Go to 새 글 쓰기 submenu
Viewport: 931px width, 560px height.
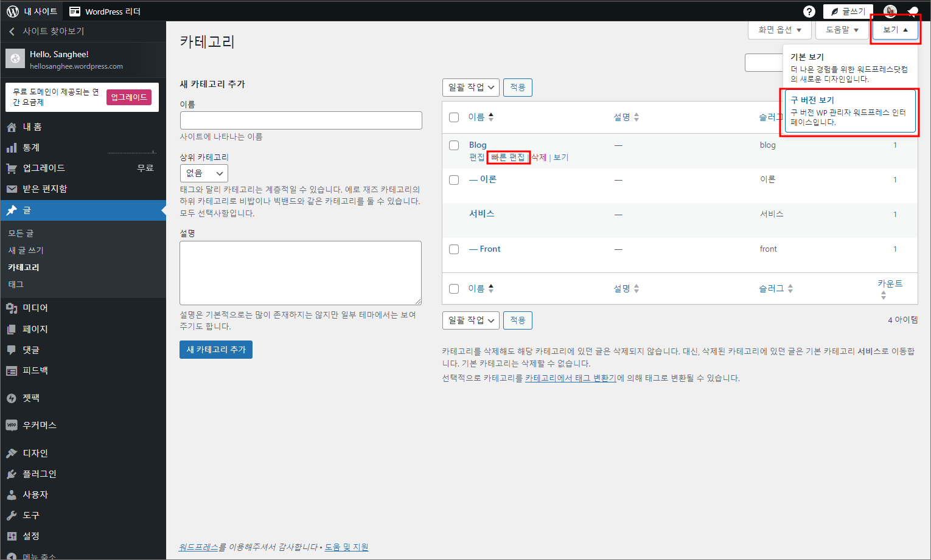pos(26,251)
